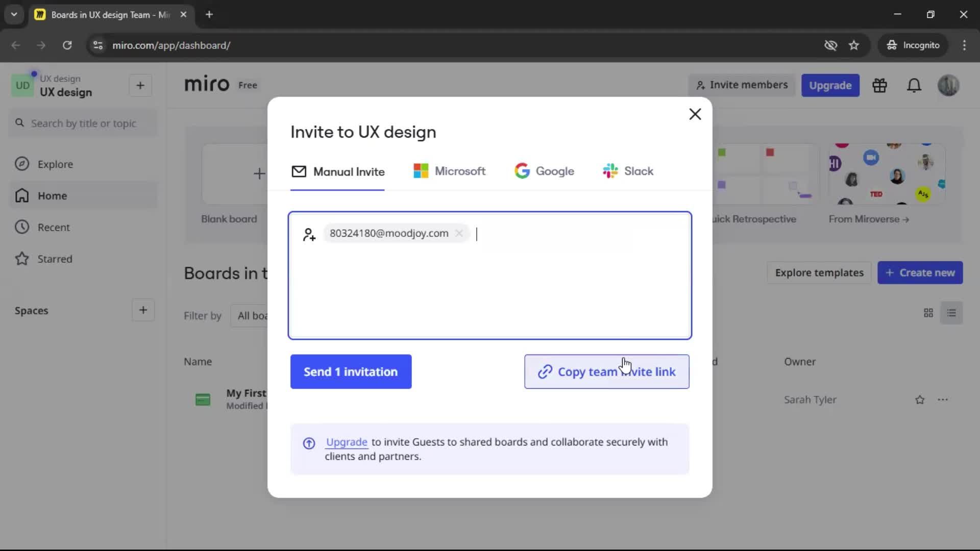Click the third-party cookies blocked eye icon
This screenshot has width=980, height=551.
pos(830,45)
